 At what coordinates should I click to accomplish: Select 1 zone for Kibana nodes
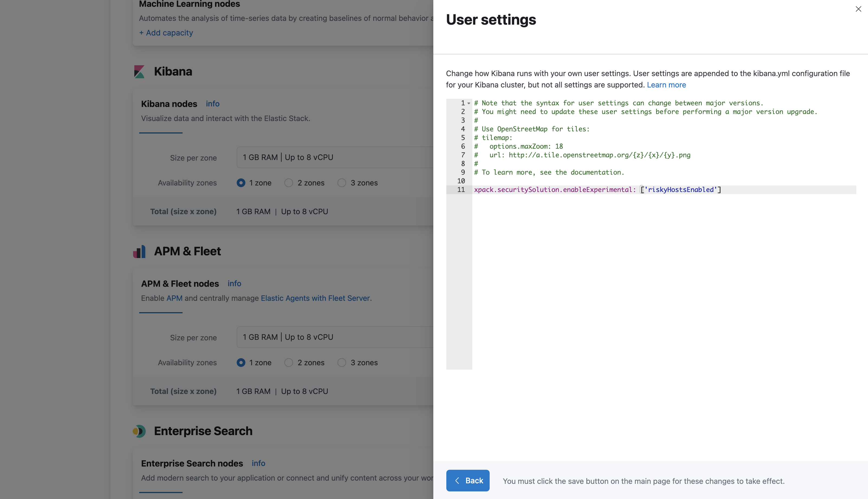pos(241,183)
